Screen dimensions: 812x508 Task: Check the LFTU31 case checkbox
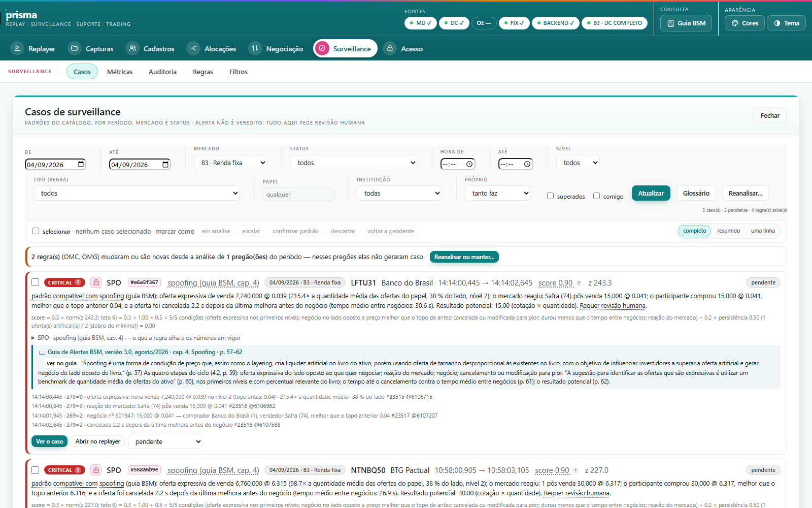click(x=36, y=282)
